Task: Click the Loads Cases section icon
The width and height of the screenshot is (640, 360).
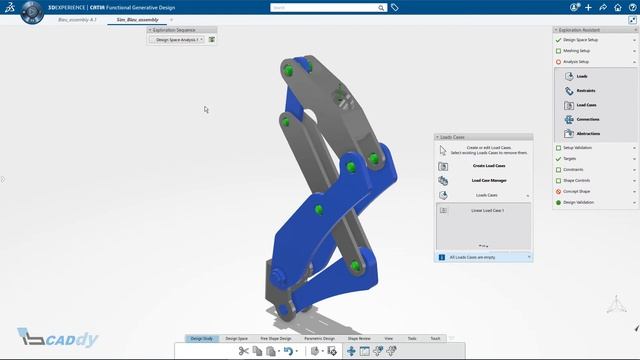Action: [443, 195]
